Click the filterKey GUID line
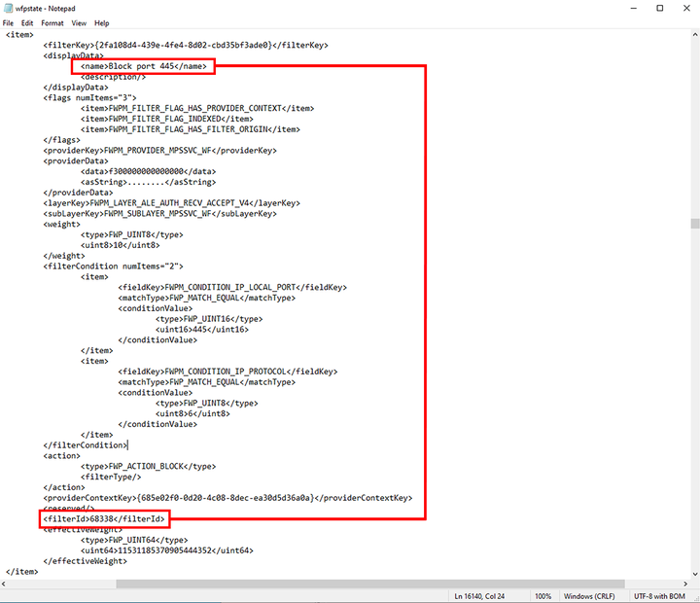The image size is (700, 603). [x=186, y=45]
